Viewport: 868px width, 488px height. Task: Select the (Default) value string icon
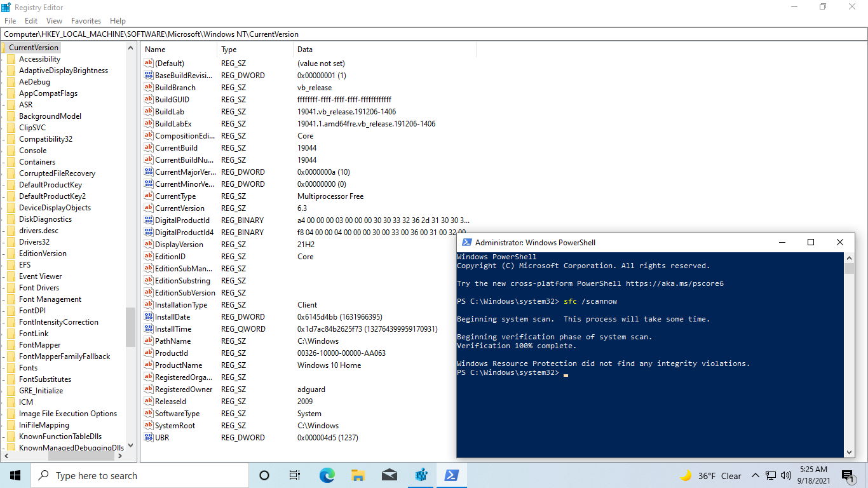coord(149,64)
